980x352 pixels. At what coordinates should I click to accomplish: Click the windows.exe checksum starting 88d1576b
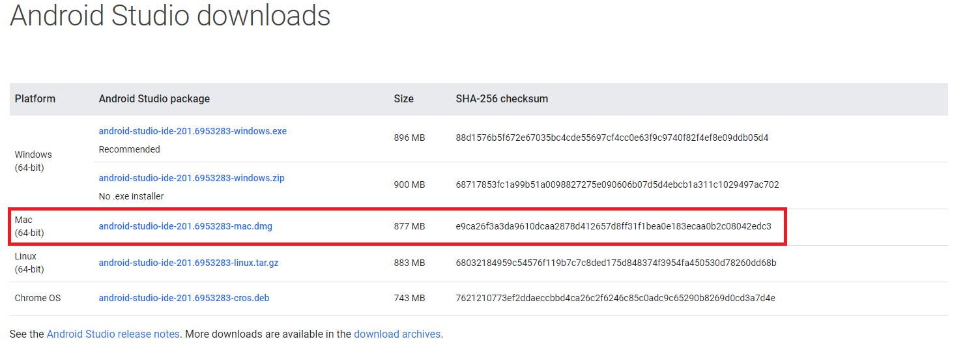tap(612, 138)
